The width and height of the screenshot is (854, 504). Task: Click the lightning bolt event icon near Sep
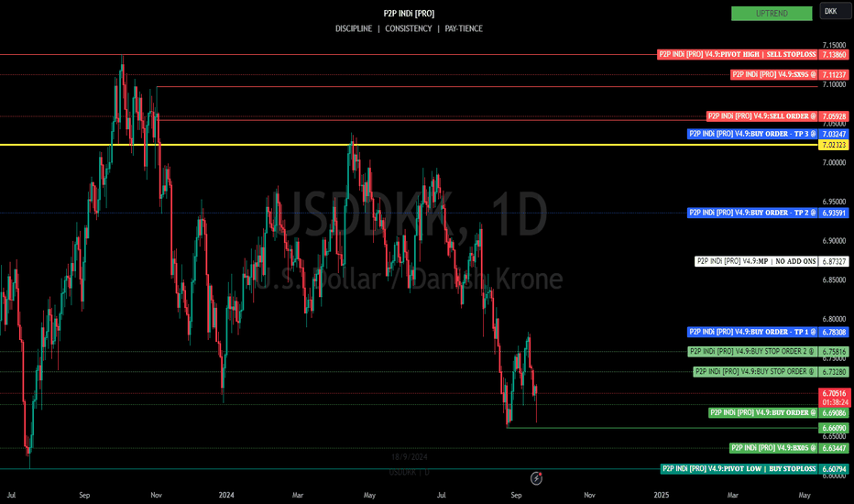click(536, 478)
